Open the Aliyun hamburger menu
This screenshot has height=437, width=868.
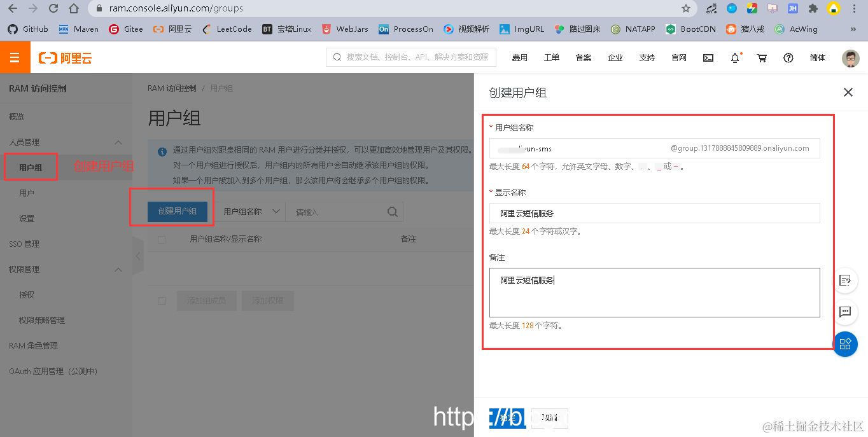click(15, 58)
